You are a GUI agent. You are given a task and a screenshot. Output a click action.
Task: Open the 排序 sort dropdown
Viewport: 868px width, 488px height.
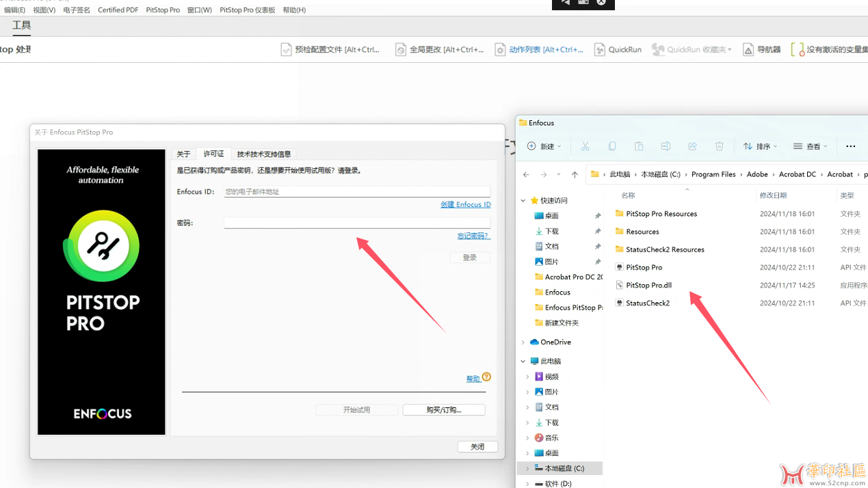[x=761, y=146]
